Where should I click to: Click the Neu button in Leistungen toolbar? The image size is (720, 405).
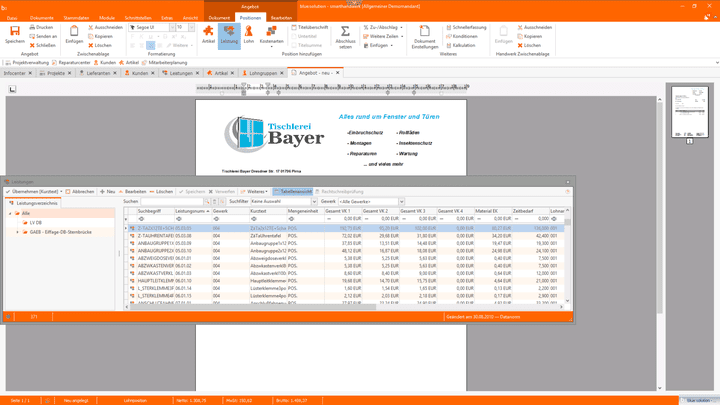(x=108, y=191)
